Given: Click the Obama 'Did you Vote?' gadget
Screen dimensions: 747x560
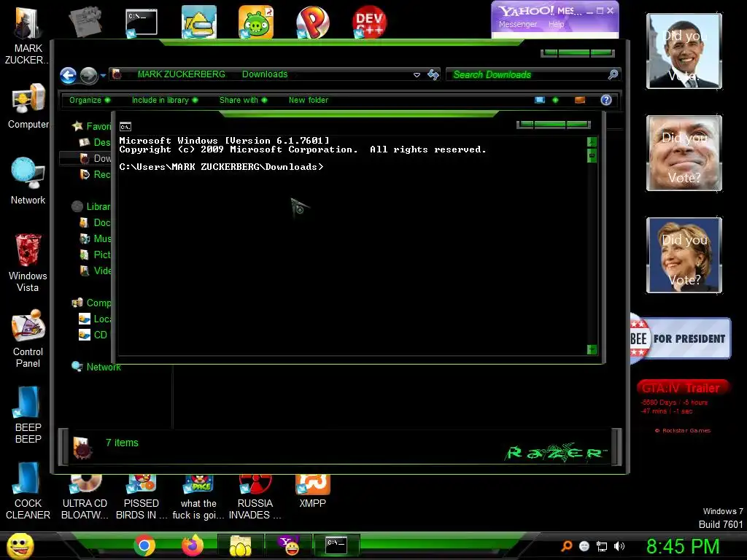Looking at the screenshot, I should (x=684, y=51).
